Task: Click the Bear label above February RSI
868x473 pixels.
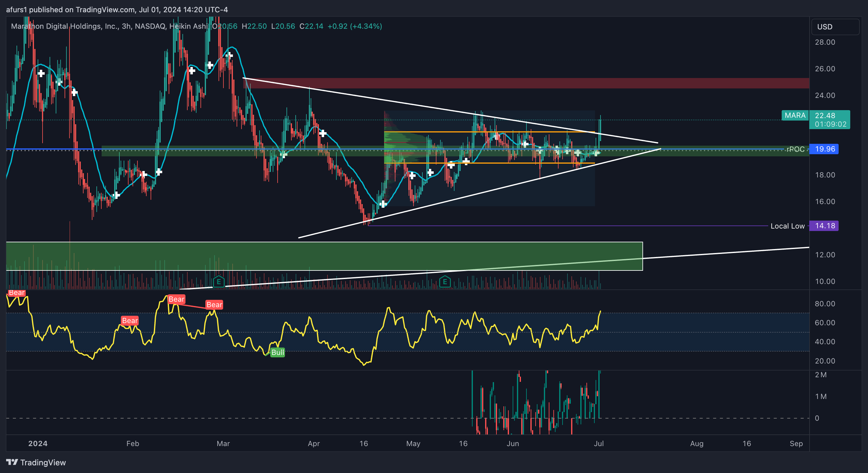Action: pos(130,320)
